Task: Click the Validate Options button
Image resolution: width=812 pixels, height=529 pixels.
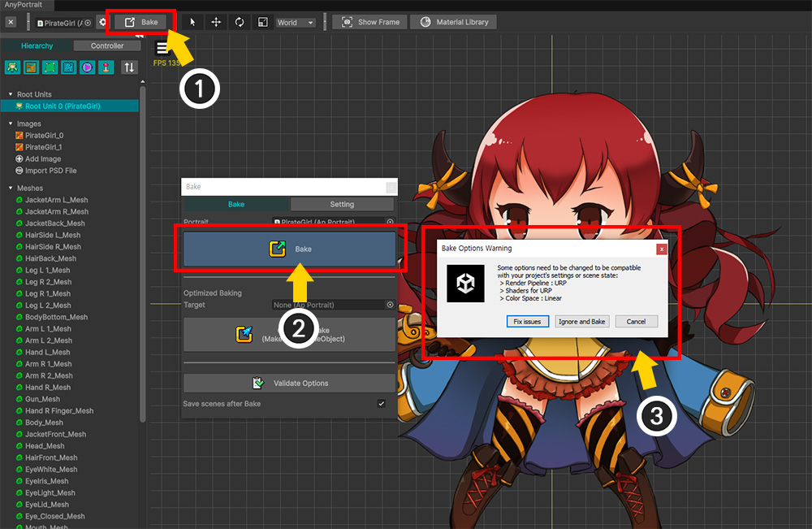Action: pyautogui.click(x=289, y=383)
